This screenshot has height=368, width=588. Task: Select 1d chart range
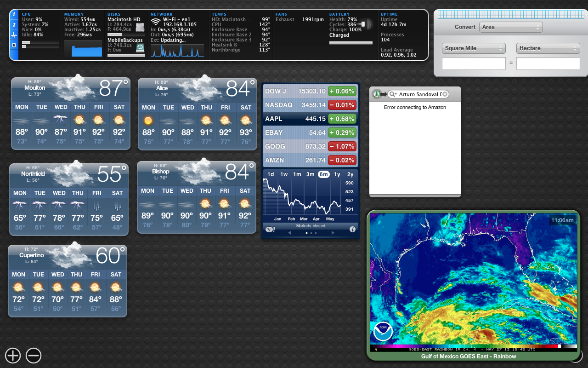(271, 174)
